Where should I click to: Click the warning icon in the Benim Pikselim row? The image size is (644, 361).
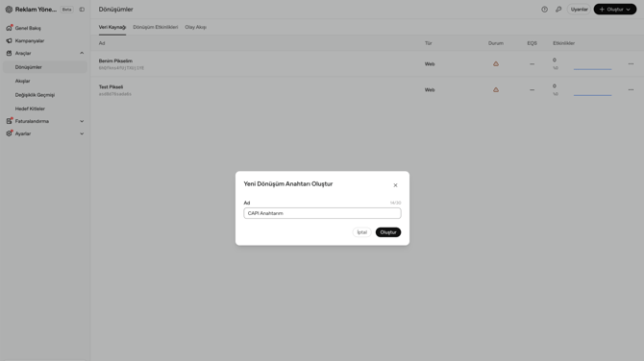pos(496,64)
